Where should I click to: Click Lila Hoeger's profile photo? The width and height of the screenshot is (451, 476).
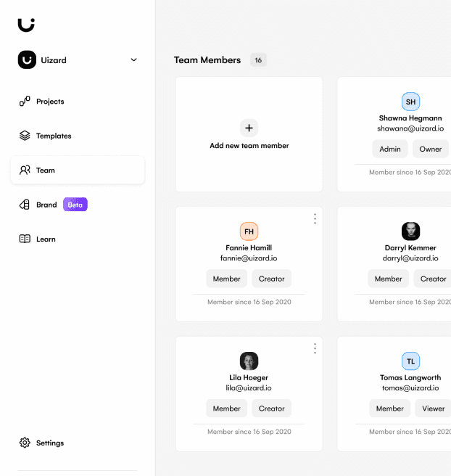point(249,361)
